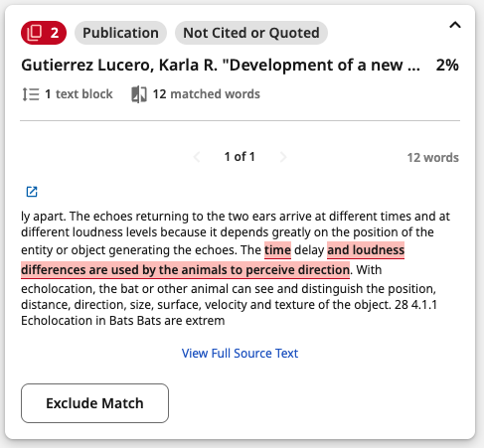
Task: Select the Gutierrez Lucero source title
Action: pos(221,65)
